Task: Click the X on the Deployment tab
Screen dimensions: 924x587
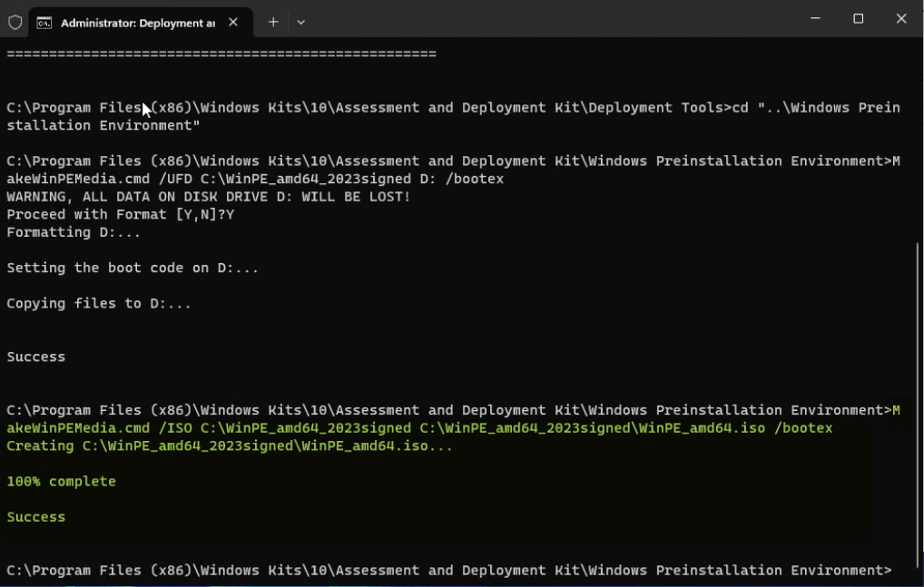Action: [231, 21]
